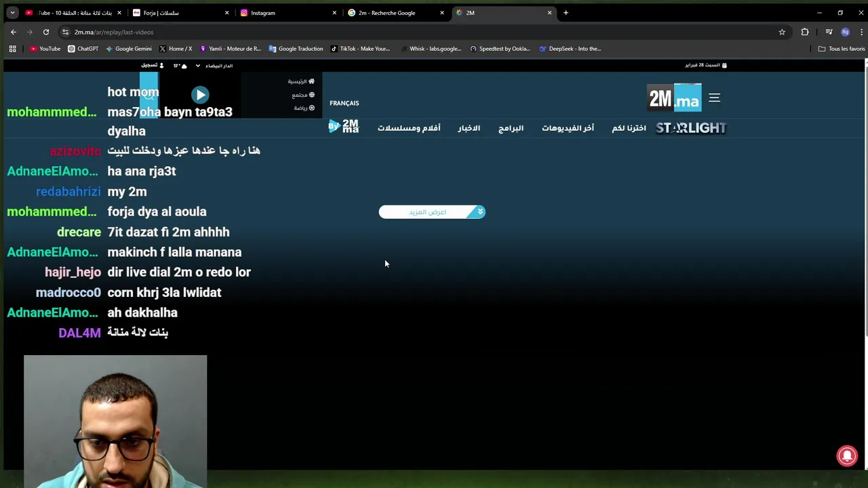Play the video in the top player
The width and height of the screenshot is (868, 488).
coord(199,95)
